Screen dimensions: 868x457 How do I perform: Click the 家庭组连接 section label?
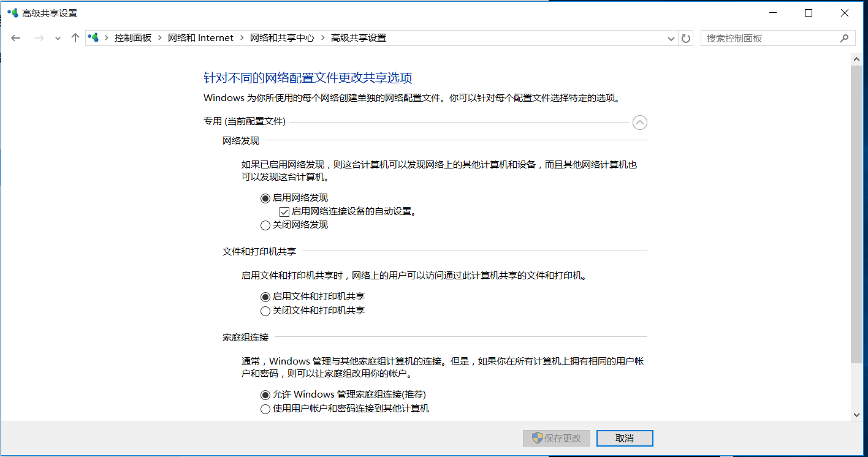[245, 338]
